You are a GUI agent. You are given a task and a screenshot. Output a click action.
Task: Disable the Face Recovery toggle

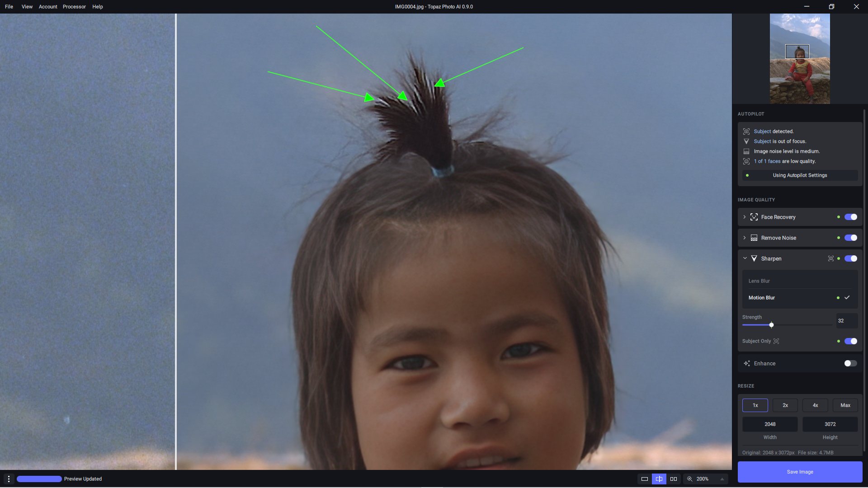pyautogui.click(x=850, y=217)
